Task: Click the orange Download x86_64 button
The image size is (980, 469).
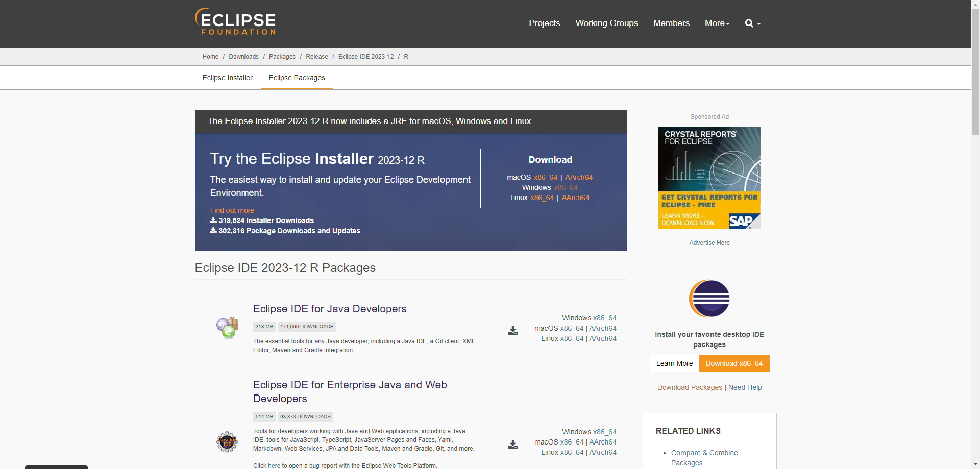Action: [734, 363]
